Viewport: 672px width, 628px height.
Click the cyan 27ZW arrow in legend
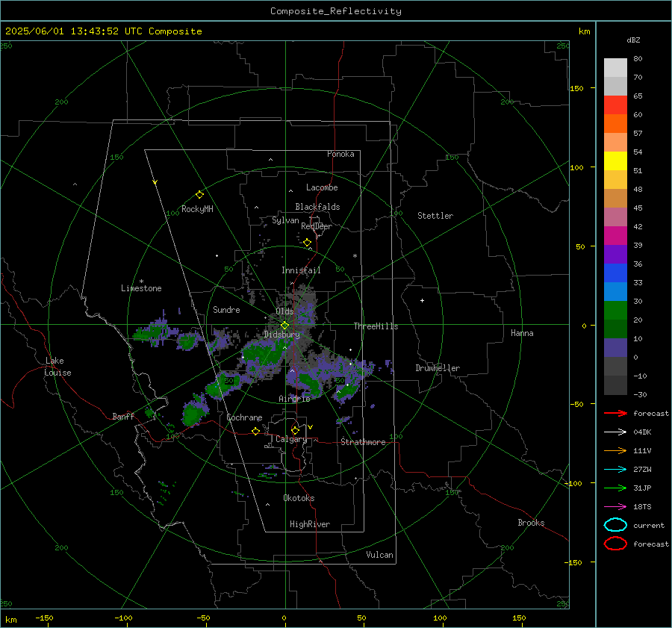615,470
